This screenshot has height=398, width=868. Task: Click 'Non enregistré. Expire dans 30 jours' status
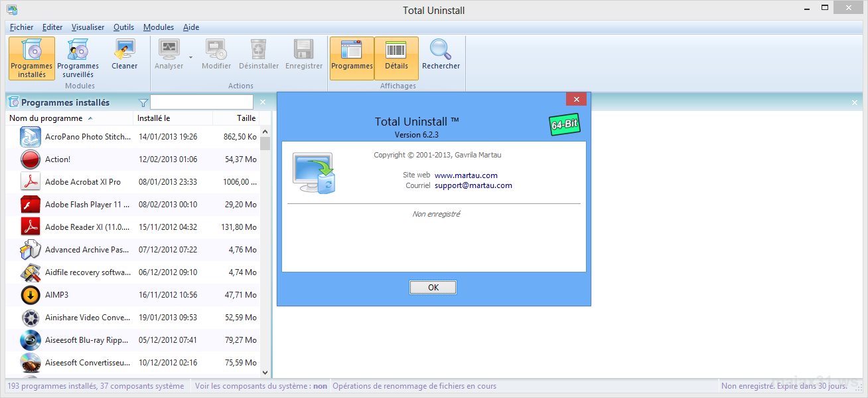click(784, 386)
